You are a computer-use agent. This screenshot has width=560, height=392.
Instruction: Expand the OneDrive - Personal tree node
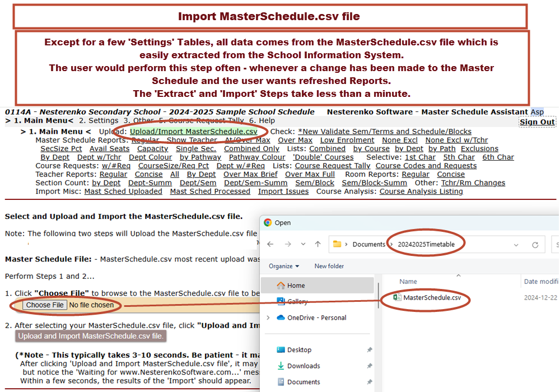pos(268,318)
